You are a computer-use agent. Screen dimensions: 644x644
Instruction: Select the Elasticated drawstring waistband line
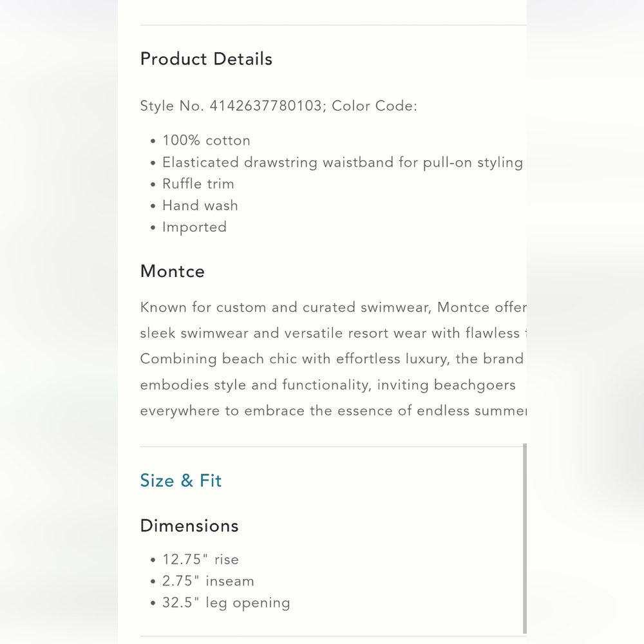342,162
